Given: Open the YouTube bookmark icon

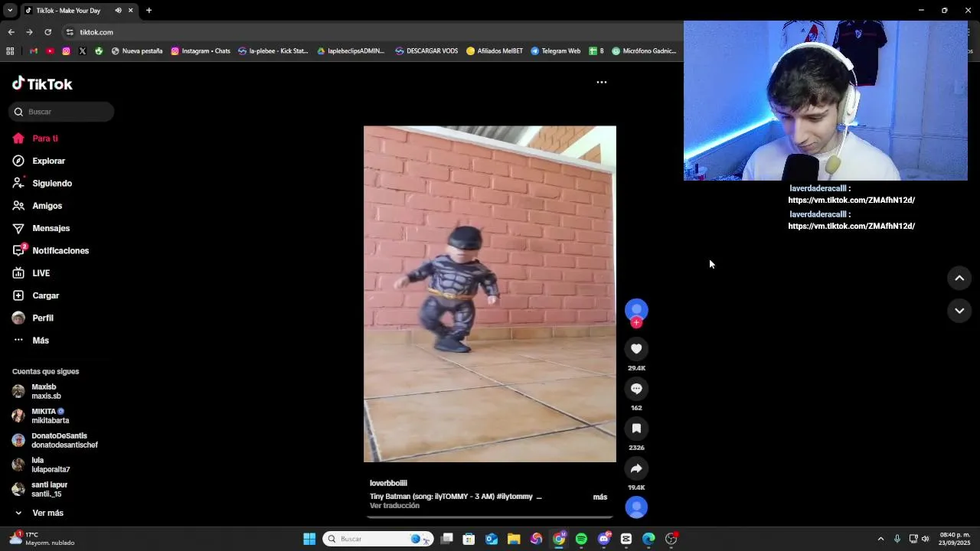Looking at the screenshot, I should [50, 51].
